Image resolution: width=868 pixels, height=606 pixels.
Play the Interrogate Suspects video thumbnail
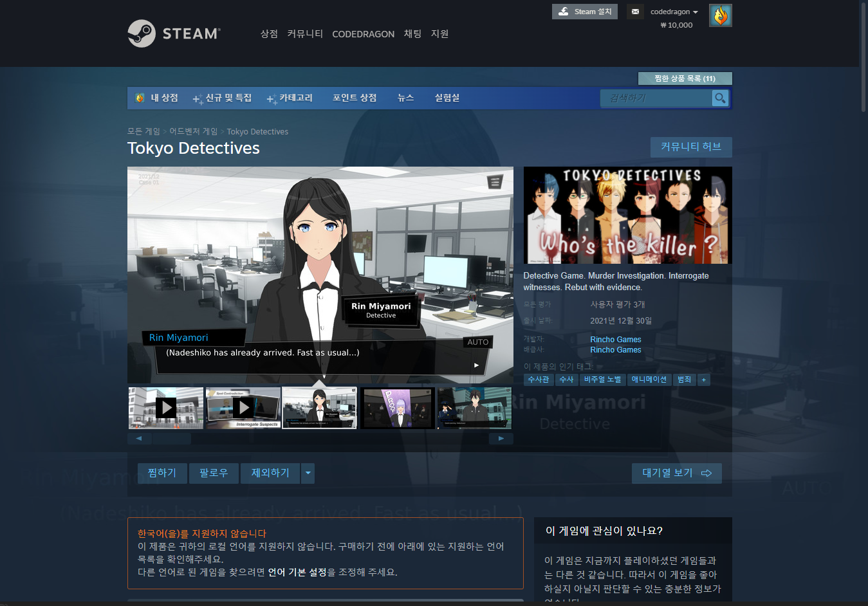pos(243,407)
